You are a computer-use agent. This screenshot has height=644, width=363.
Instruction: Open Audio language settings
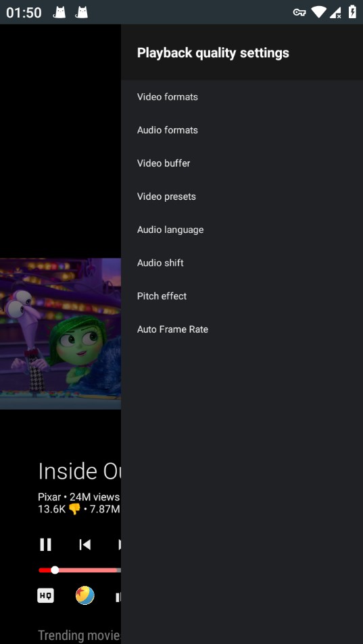242,230
